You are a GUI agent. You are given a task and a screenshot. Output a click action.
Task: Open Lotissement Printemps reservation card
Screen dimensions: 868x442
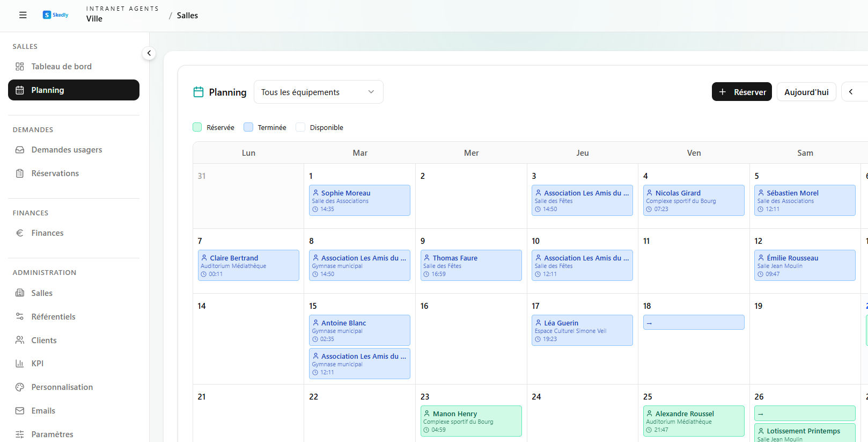805,432
